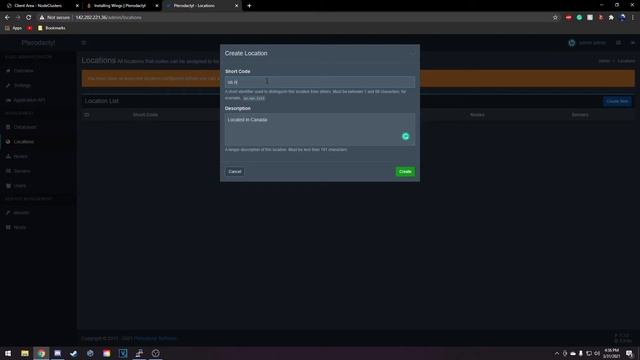This screenshot has height=360, width=640.
Task: Click the Not secure warning icon
Action: [42, 18]
